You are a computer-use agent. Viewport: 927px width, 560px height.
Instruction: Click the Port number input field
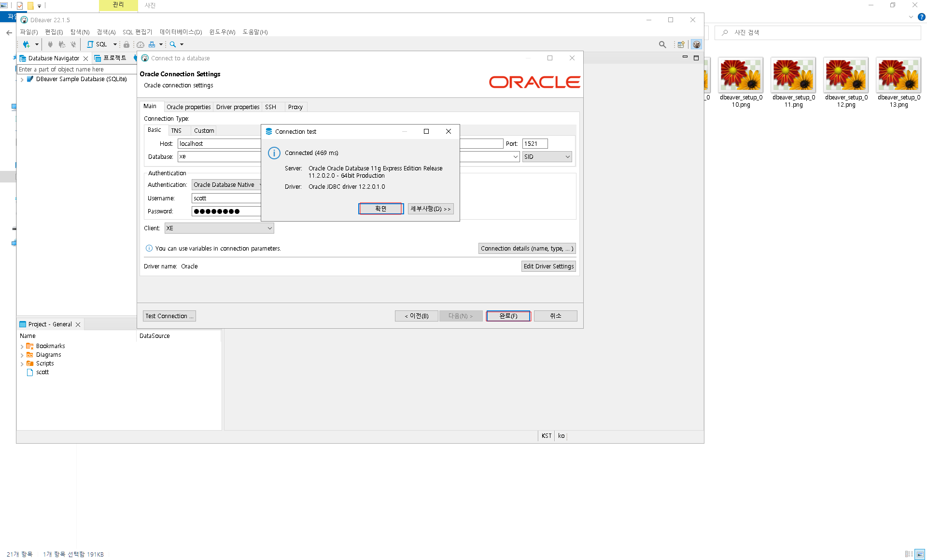tap(534, 144)
